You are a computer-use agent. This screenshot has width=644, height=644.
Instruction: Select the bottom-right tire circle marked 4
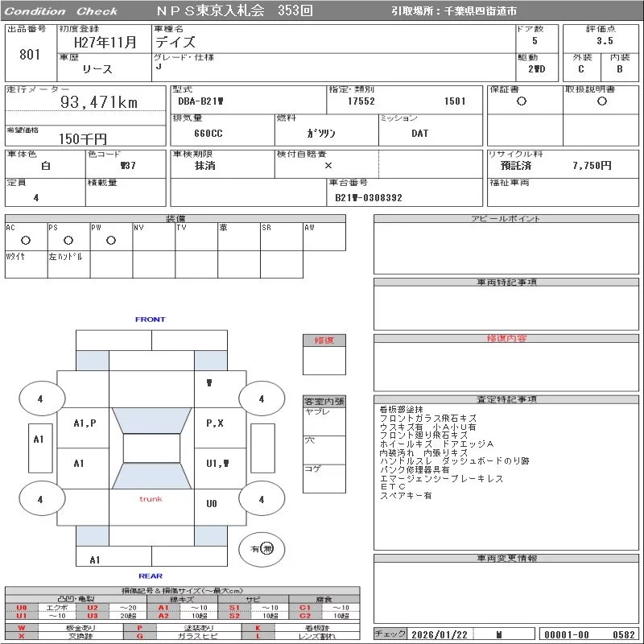pos(261,499)
